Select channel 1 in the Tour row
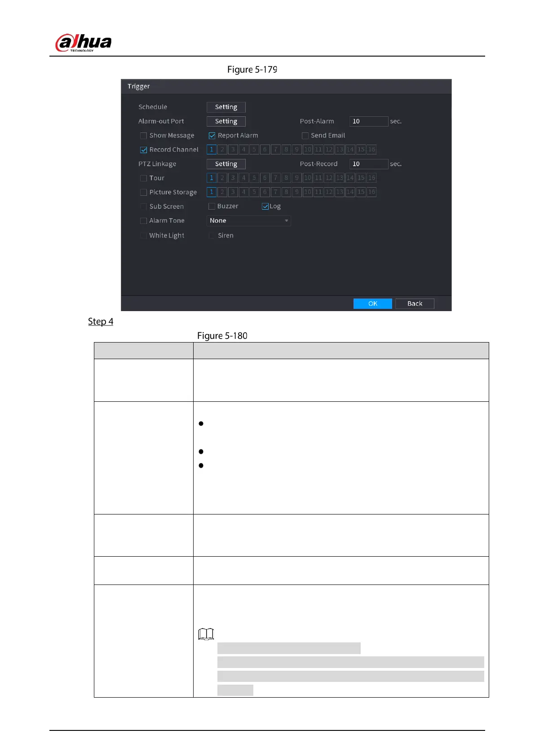 click(212, 178)
